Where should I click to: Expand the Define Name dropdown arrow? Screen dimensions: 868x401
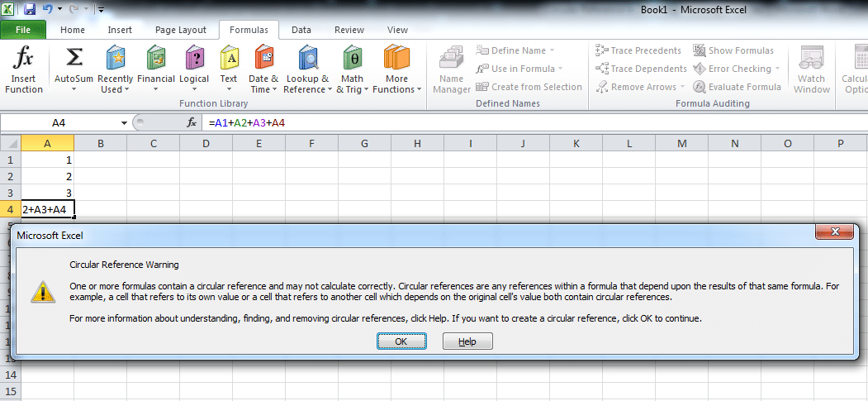point(552,50)
